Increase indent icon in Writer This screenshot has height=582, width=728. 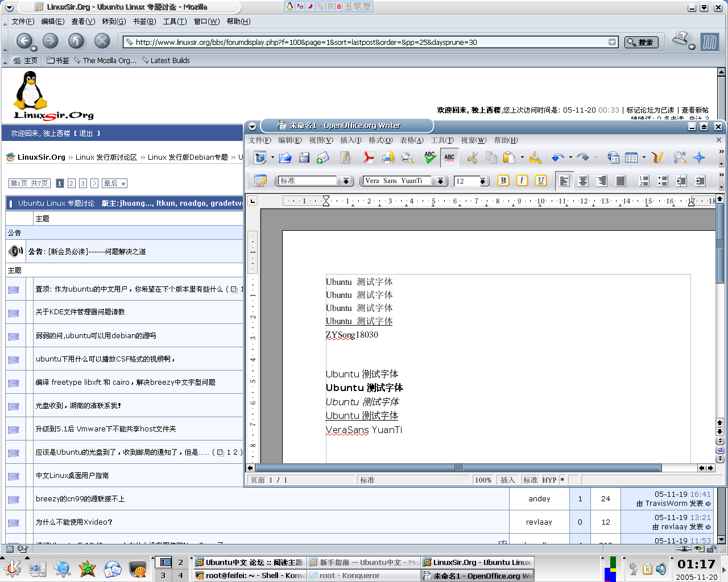(x=700, y=181)
